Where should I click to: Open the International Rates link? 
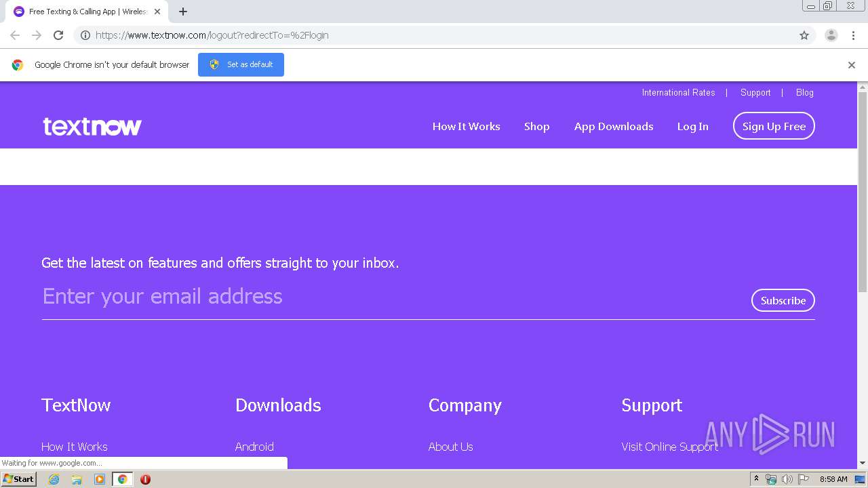[x=678, y=93]
